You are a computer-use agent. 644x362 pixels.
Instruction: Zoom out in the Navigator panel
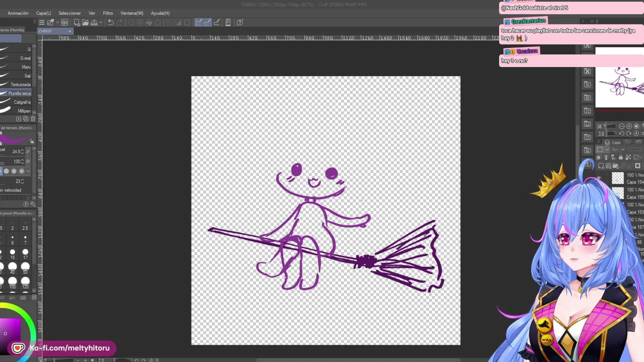point(621,126)
